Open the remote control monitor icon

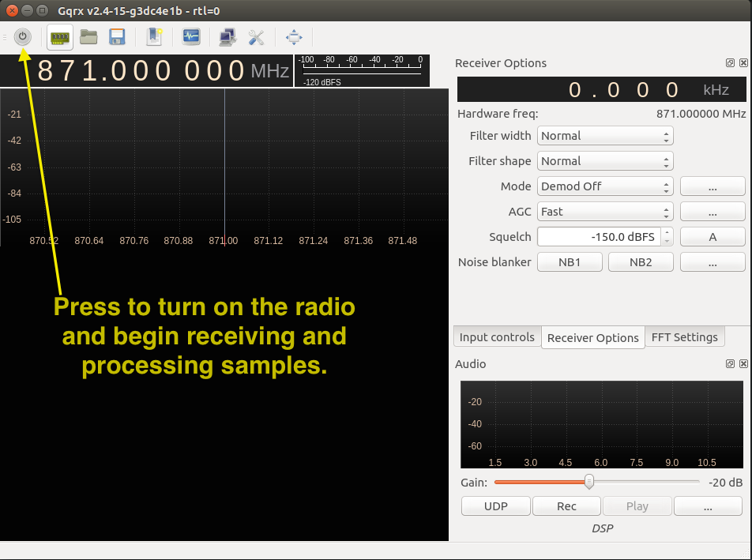tap(191, 37)
